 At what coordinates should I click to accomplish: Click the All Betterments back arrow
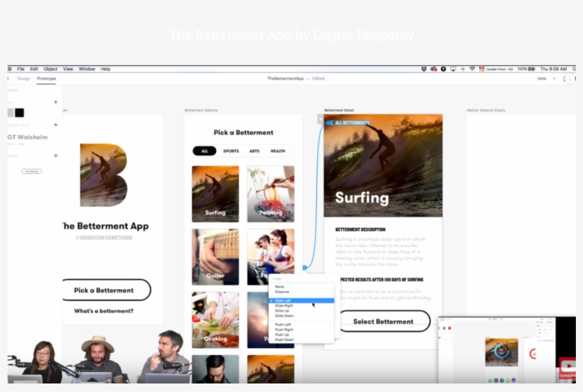tap(329, 122)
